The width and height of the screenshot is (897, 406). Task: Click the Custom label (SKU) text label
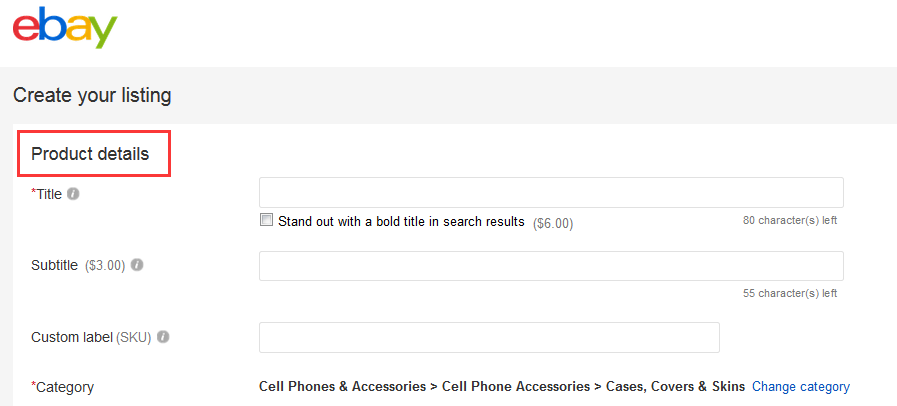[91, 337]
